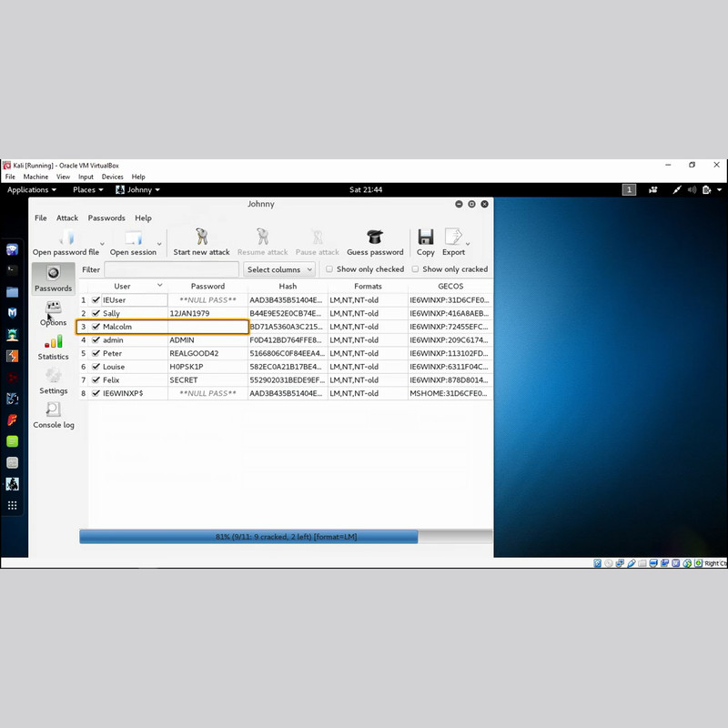Open VirtualBox Machine menu
The image size is (728, 728).
(x=35, y=177)
